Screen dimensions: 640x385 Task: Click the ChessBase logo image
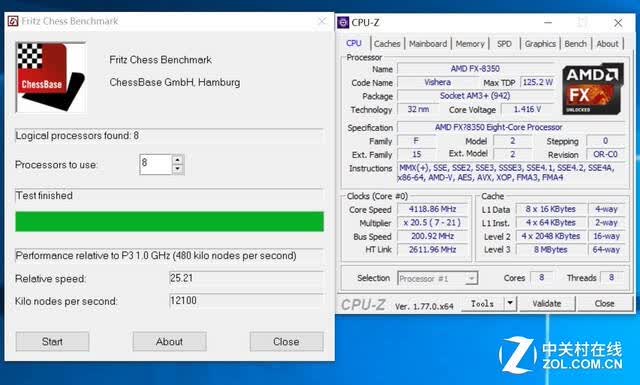tap(51, 77)
